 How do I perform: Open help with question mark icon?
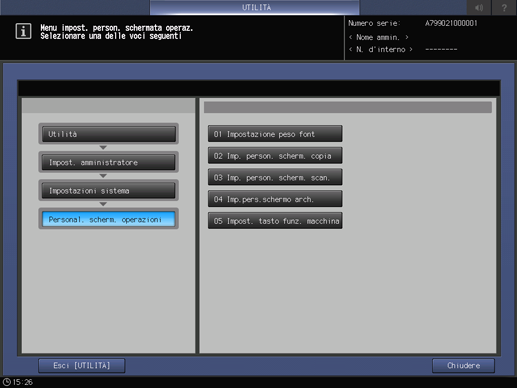(x=504, y=7)
